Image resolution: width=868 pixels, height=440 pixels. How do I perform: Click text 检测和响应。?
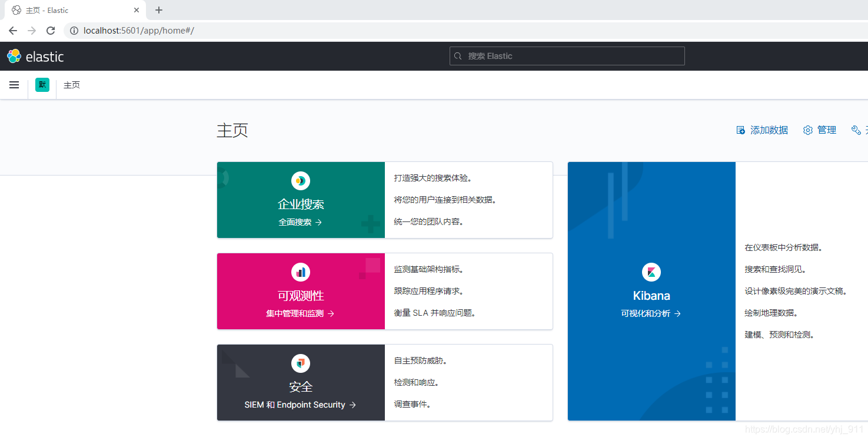[x=416, y=382]
